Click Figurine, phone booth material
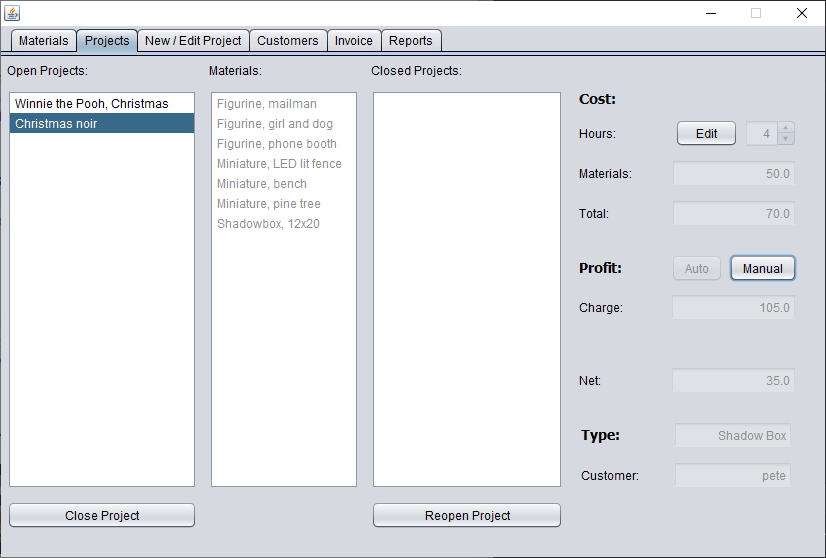826x558 pixels. click(x=283, y=144)
